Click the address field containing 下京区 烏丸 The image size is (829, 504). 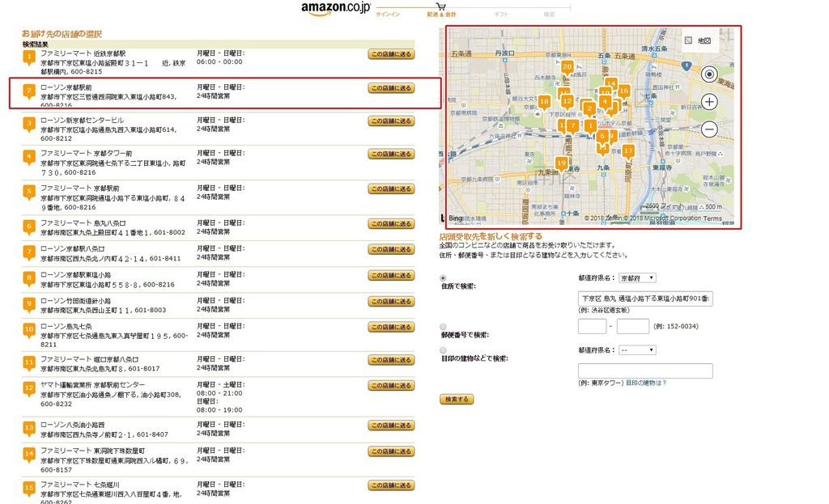645,299
